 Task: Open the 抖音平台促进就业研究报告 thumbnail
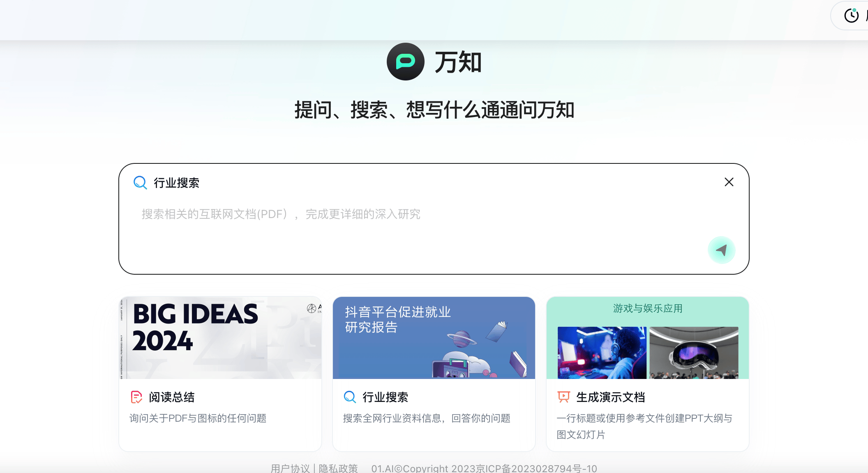click(x=434, y=338)
